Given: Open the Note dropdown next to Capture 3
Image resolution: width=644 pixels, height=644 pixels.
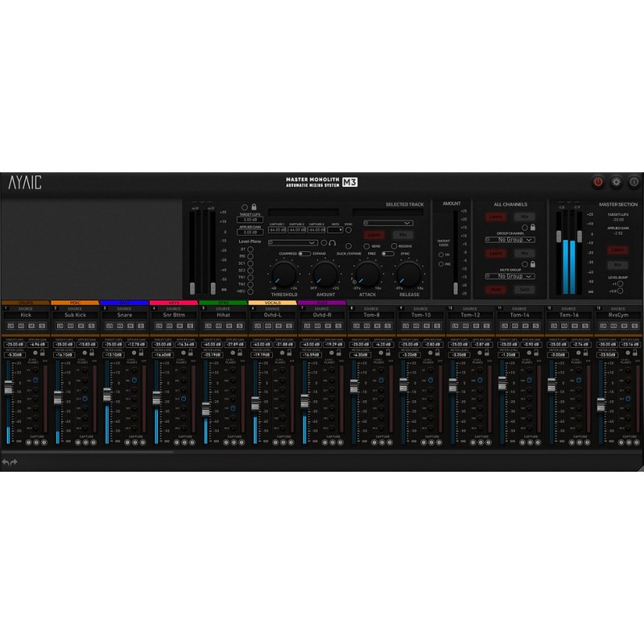Looking at the screenshot, I should point(335,230).
